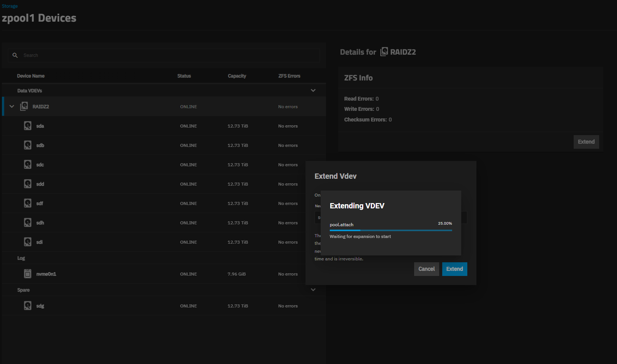Click the ZFS Info card heading
The width and height of the screenshot is (617, 364).
point(358,78)
